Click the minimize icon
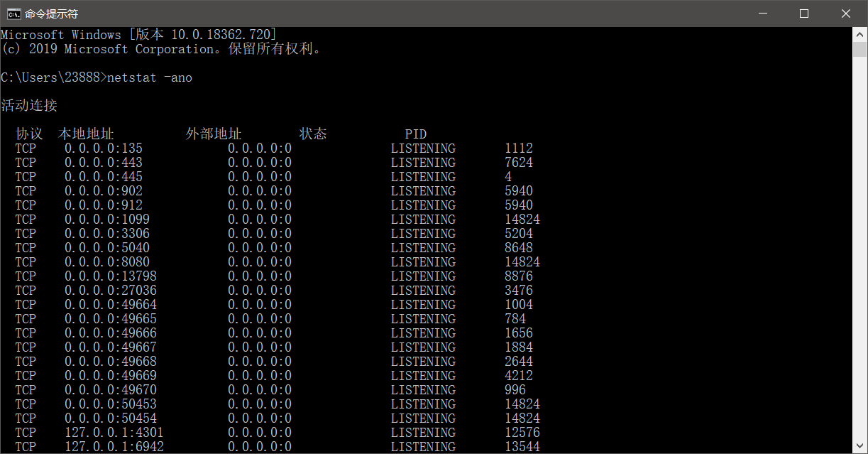This screenshot has width=868, height=454. [763, 13]
